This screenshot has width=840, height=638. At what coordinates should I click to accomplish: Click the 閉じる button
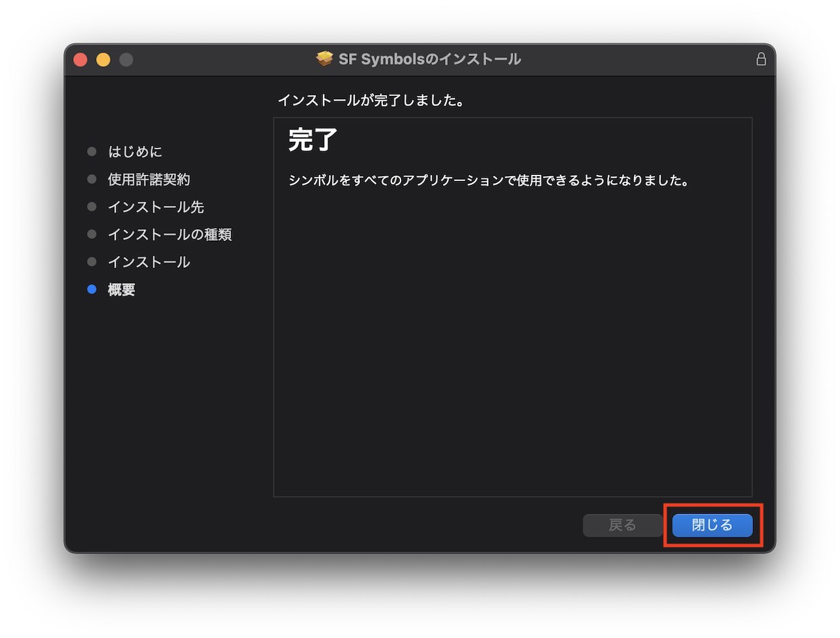(x=712, y=525)
